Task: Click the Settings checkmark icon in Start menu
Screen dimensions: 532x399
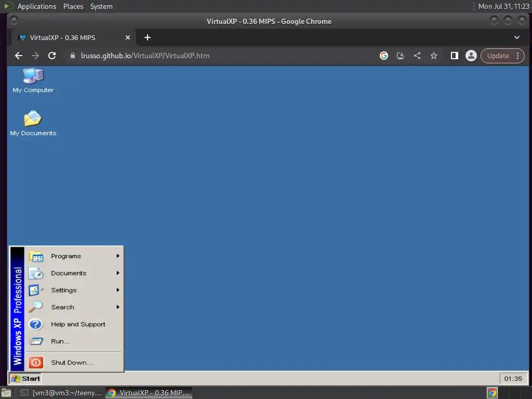Action: pyautogui.click(x=36, y=290)
